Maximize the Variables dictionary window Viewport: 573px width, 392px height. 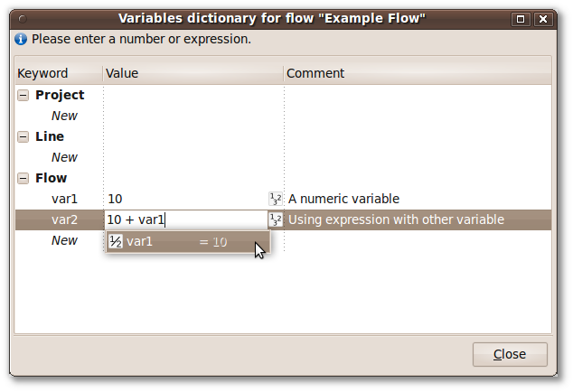(521, 19)
